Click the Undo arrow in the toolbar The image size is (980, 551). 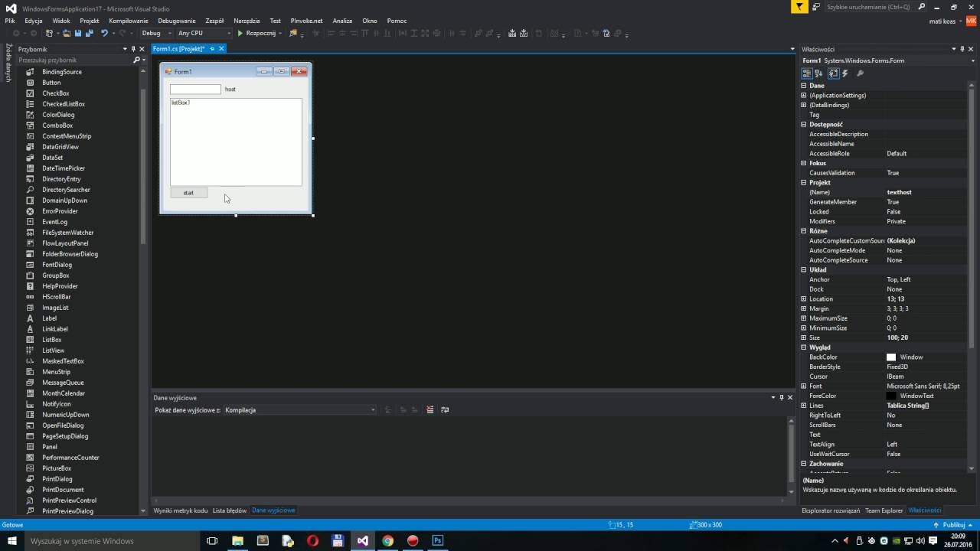[x=104, y=33]
